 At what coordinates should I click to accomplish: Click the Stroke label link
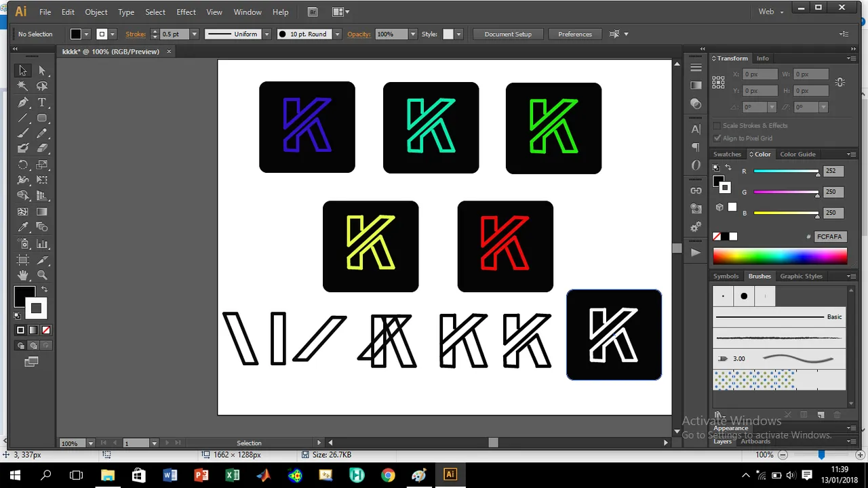pos(136,34)
